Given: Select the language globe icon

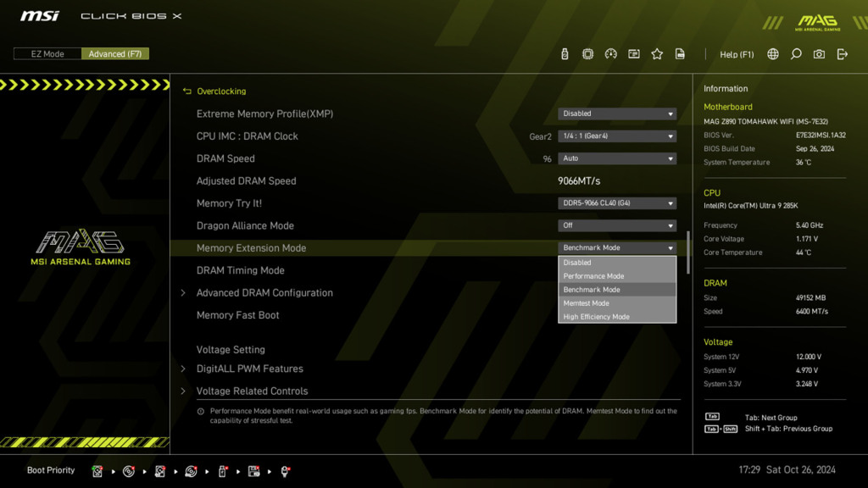Looking at the screenshot, I should point(772,53).
